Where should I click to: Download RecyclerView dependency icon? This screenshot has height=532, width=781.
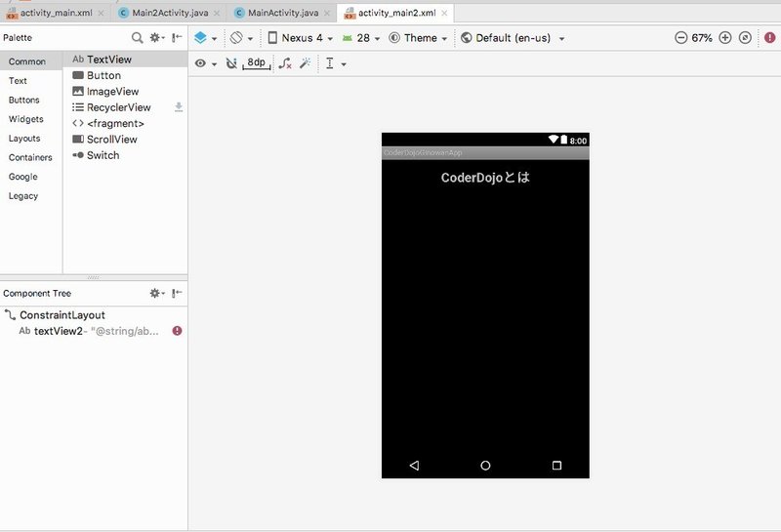179,107
